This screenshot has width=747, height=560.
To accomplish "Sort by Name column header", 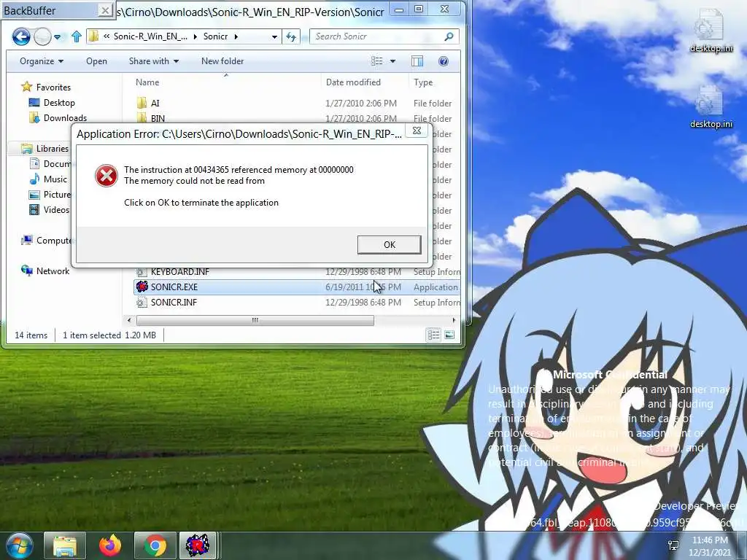I will click(147, 82).
